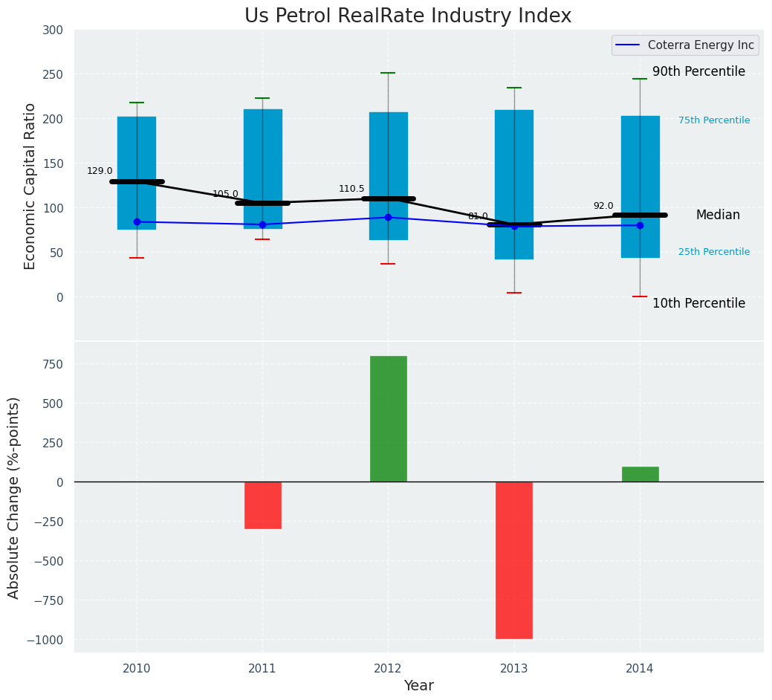Click the 129.0 median value label

100,171
